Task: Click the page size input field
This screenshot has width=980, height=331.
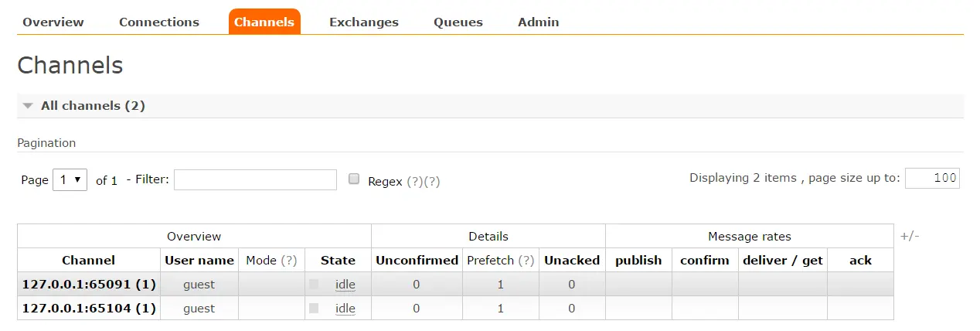Action: pyautogui.click(x=932, y=179)
